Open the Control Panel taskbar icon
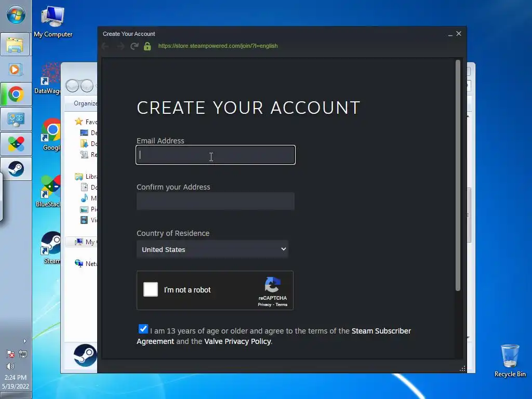This screenshot has height=399, width=532. coord(16,119)
